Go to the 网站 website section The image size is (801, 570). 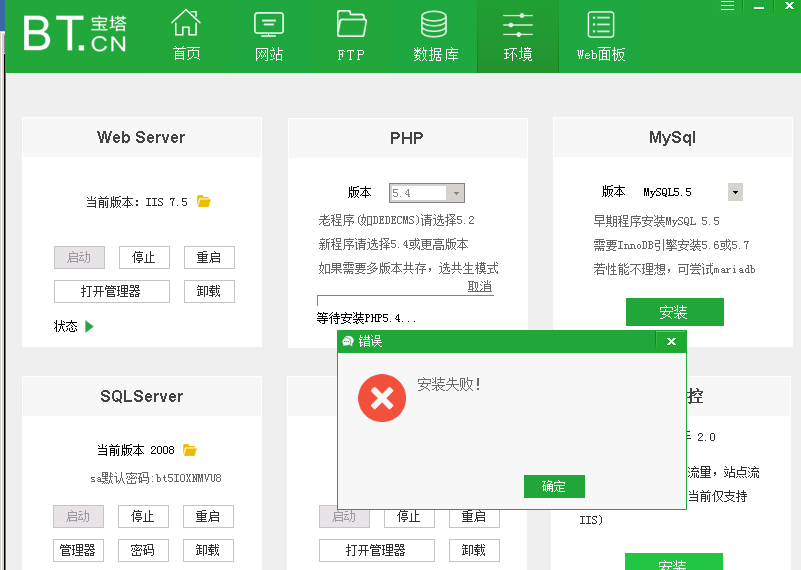point(269,35)
